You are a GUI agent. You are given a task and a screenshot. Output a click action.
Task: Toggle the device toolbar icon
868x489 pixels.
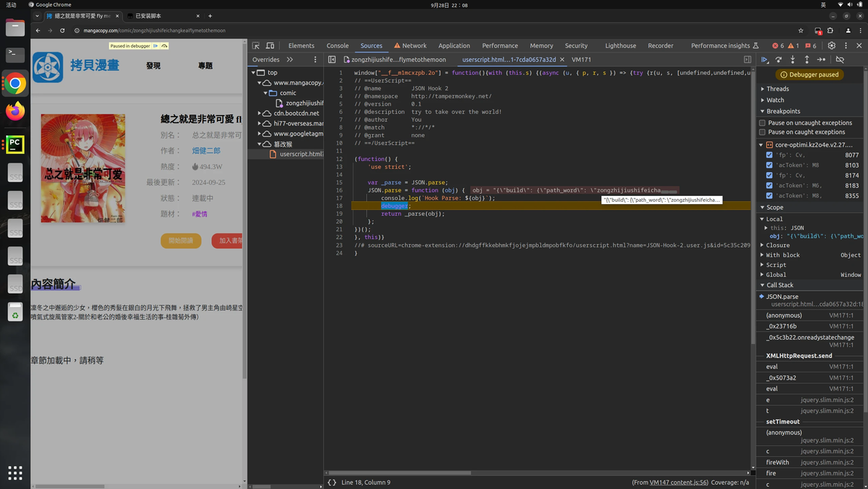[270, 45]
